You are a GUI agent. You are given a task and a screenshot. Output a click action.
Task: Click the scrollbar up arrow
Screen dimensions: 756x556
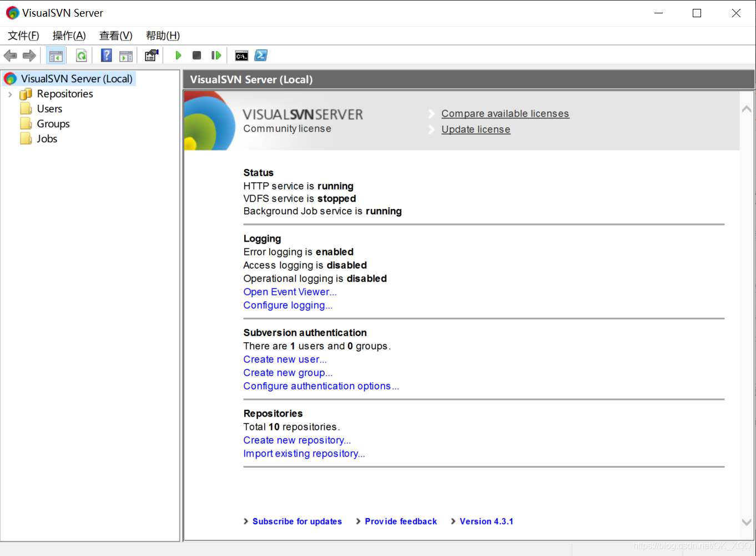747,109
